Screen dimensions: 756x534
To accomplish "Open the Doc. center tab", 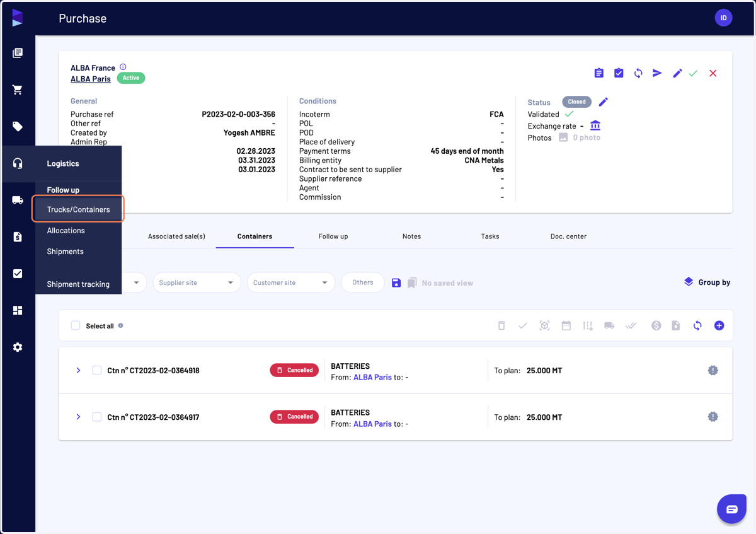I will click(x=568, y=236).
